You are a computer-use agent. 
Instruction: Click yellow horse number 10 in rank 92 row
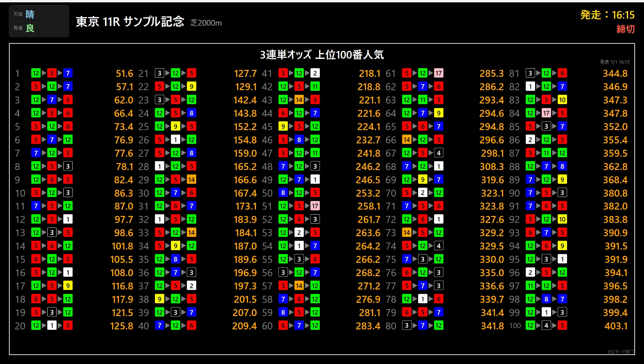[x=562, y=219]
